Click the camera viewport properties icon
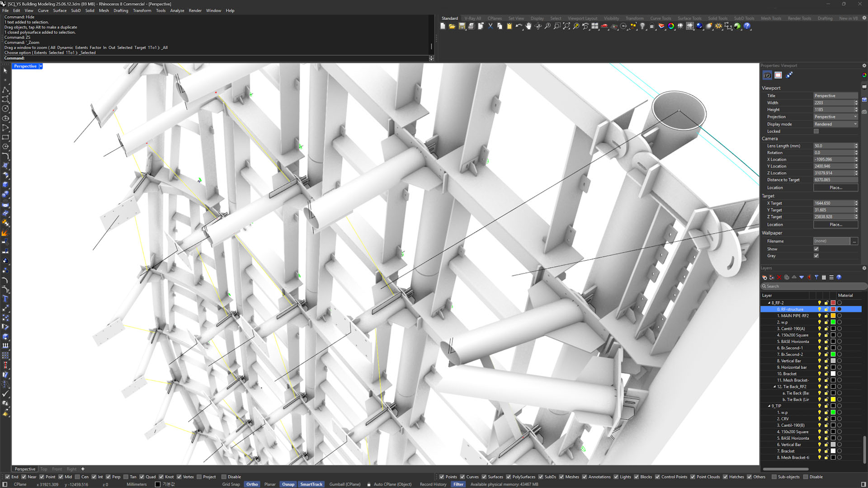The height and width of the screenshot is (488, 868). [767, 75]
